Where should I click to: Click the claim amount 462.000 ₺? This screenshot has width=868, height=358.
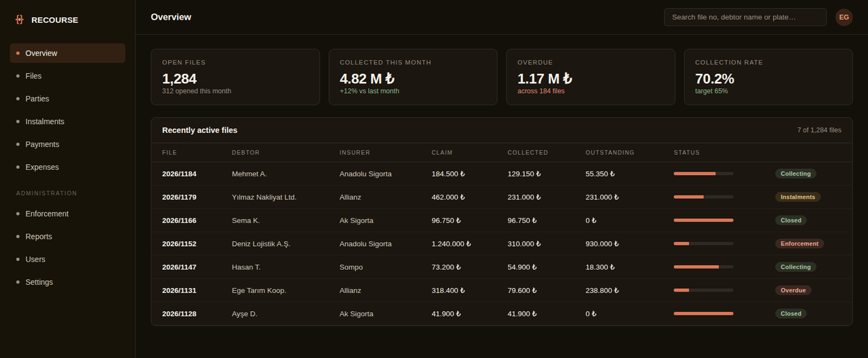(448, 197)
